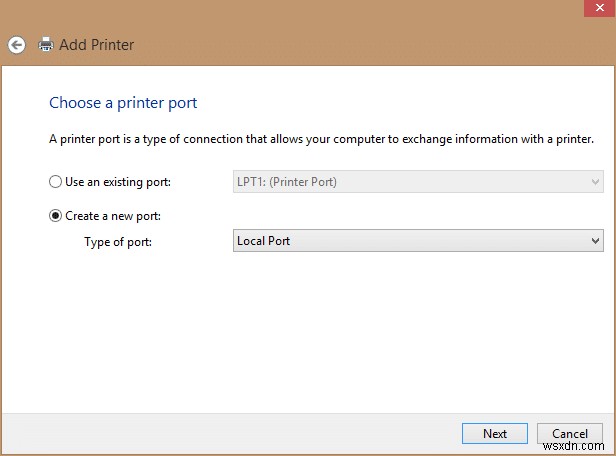Viewport: 616px width, 456px height.
Task: Select the 'Create a new port' radio button
Action: click(x=55, y=216)
